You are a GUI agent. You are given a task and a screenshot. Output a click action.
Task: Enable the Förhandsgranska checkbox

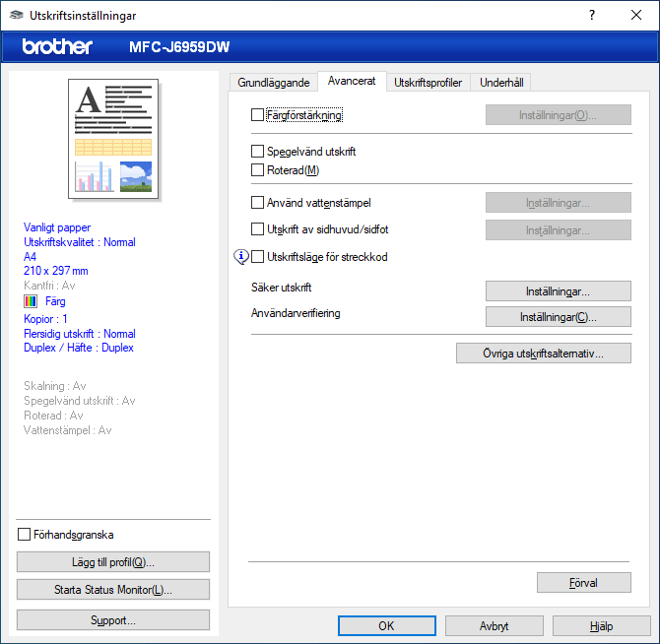24,535
